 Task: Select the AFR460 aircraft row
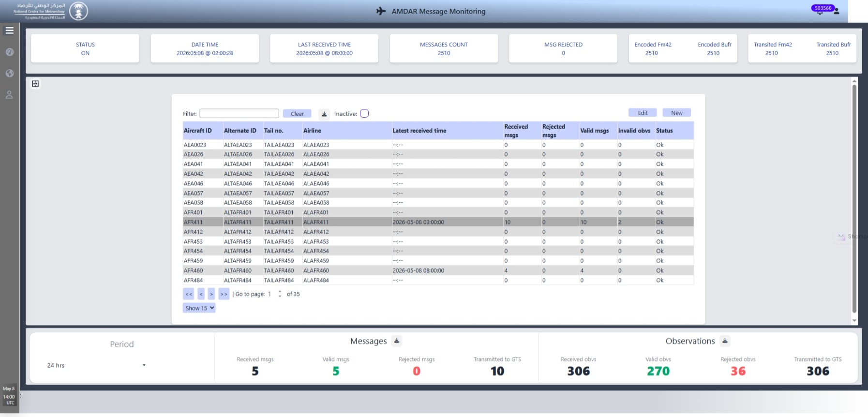(x=438, y=270)
